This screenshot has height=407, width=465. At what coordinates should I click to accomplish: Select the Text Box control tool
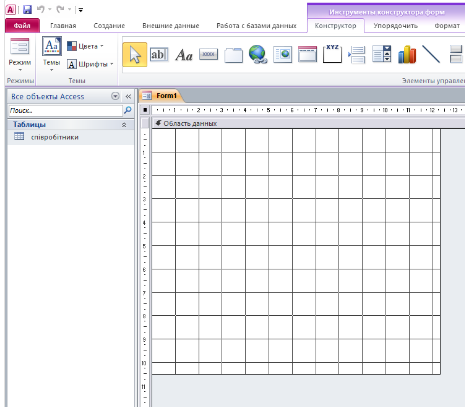tap(159, 54)
